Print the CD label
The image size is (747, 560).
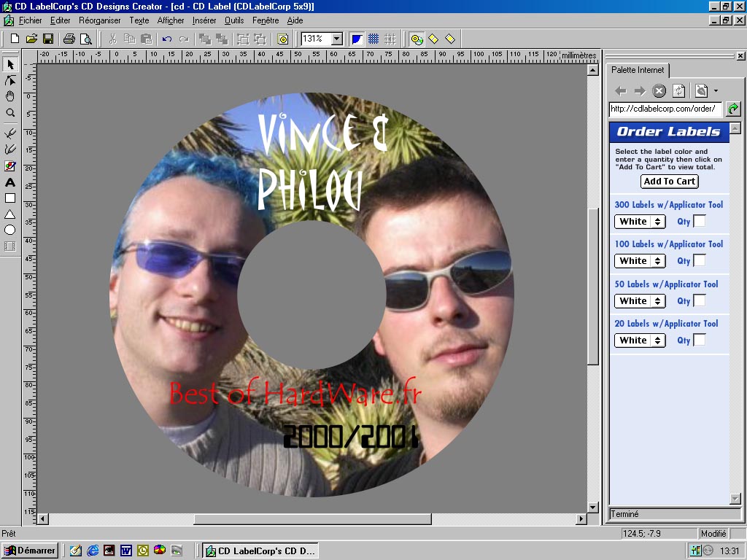pyautogui.click(x=69, y=39)
